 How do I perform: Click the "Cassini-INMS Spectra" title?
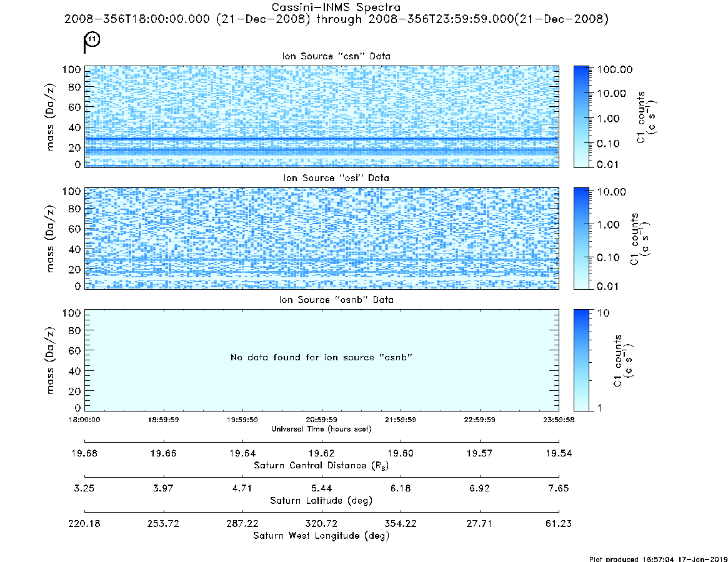pos(336,7)
